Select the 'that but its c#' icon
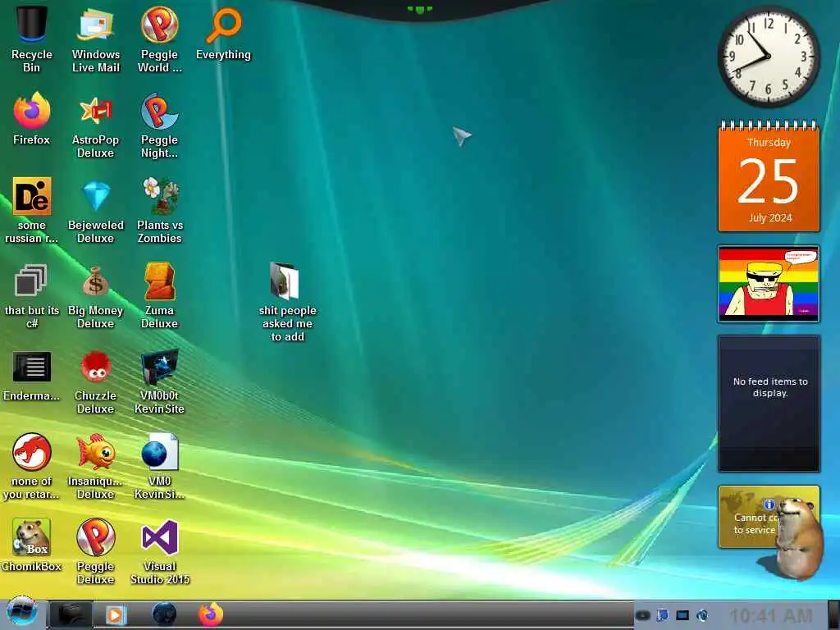Screen dimensions: 840x630 pos(32,294)
